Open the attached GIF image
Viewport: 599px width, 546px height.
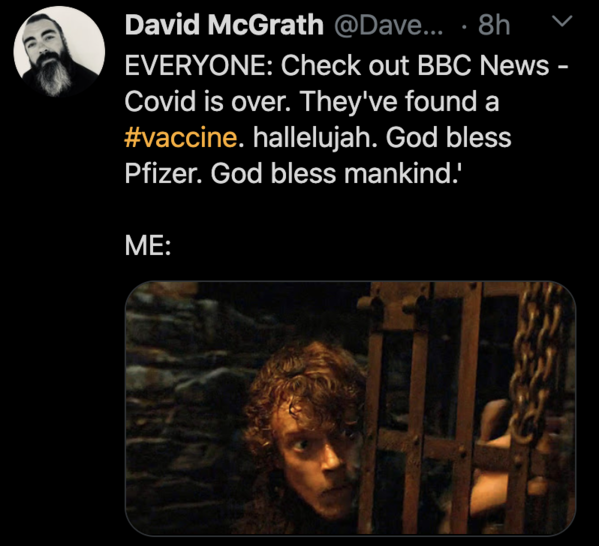click(x=350, y=408)
